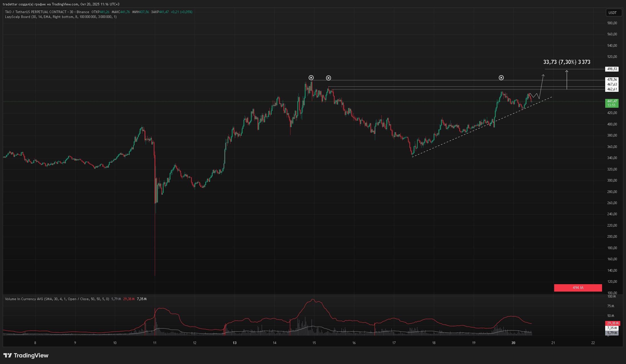Image resolution: width=626 pixels, height=364 pixels.
Task: Click the gray 5,79 M volume axis label
Action: (612, 333)
